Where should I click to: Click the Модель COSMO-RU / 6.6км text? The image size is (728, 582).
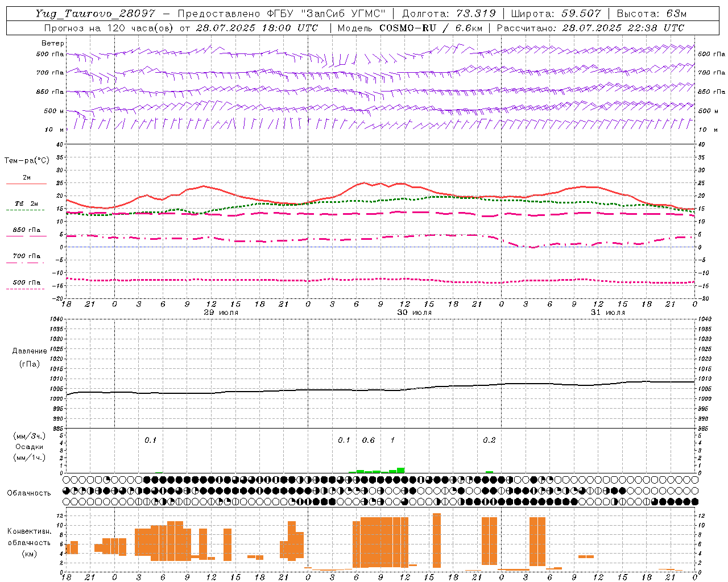tap(410, 28)
